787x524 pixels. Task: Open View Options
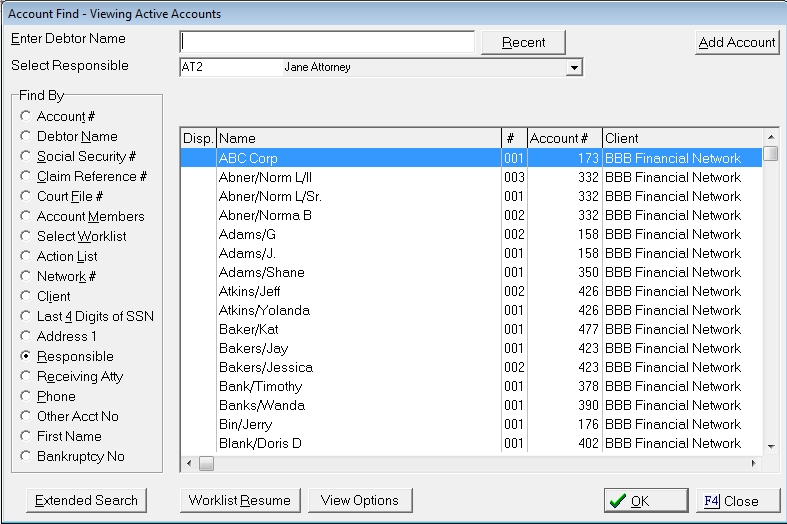point(360,500)
